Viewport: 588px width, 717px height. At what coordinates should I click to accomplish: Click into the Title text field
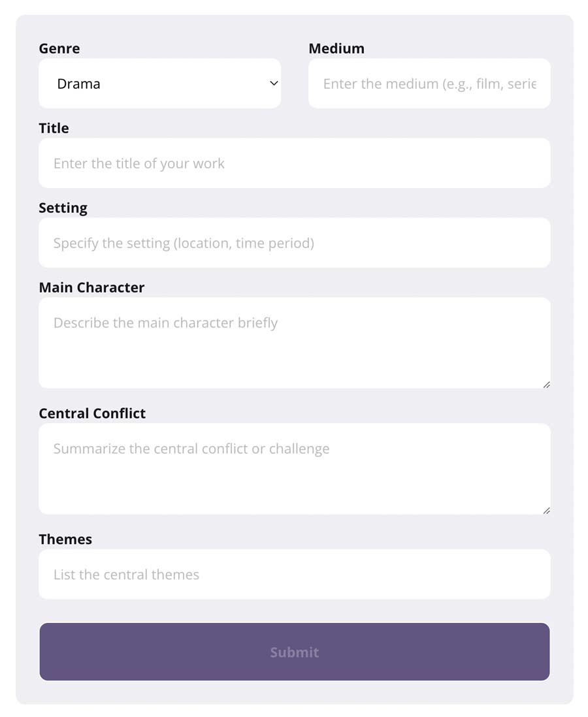pos(294,163)
